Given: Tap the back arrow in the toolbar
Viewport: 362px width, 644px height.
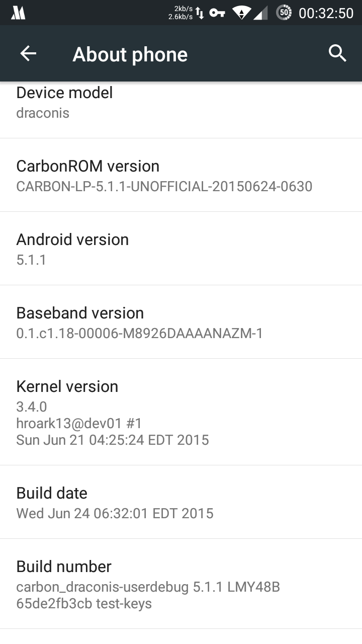Looking at the screenshot, I should [x=28, y=53].
